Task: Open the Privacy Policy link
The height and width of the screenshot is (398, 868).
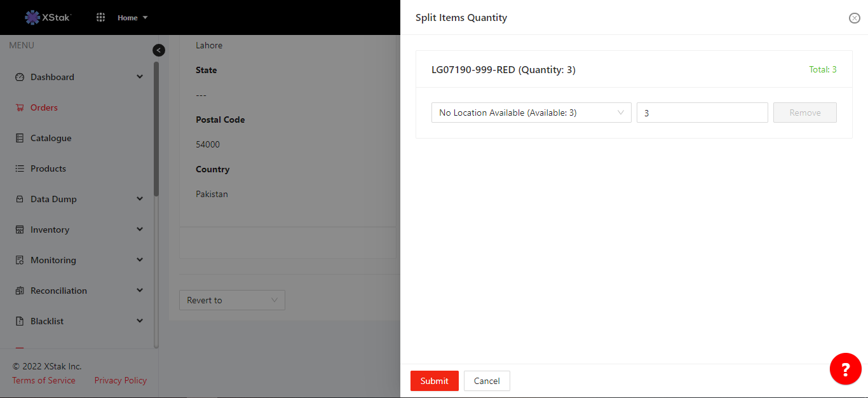Action: click(120, 380)
